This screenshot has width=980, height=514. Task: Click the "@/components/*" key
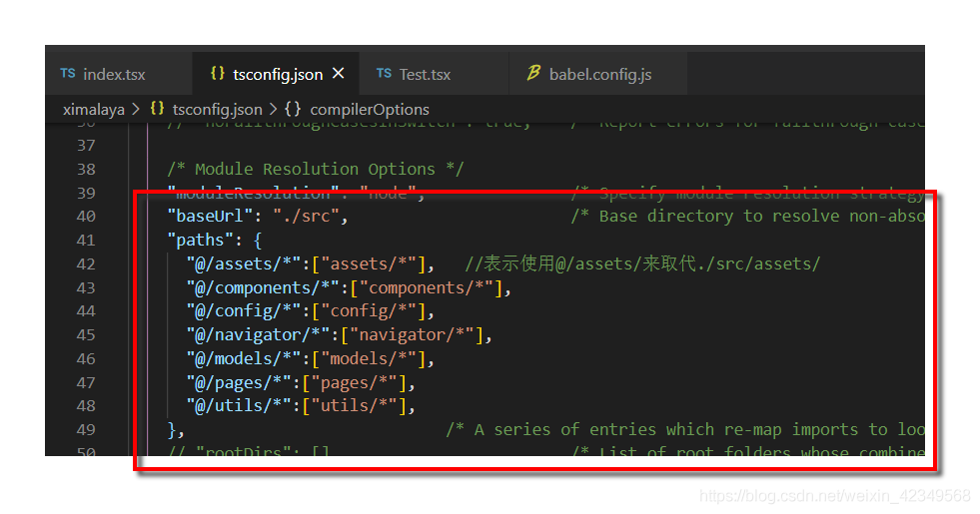263,287
